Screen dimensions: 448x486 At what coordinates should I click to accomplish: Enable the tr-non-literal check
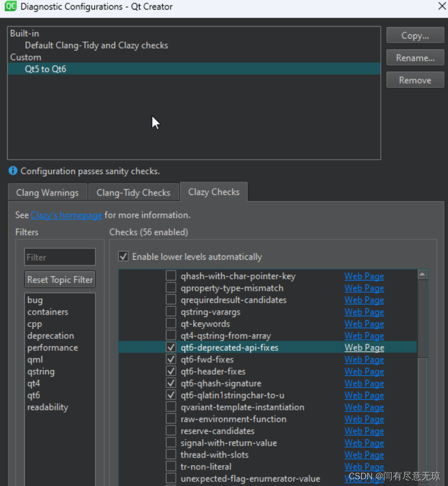[171, 466]
